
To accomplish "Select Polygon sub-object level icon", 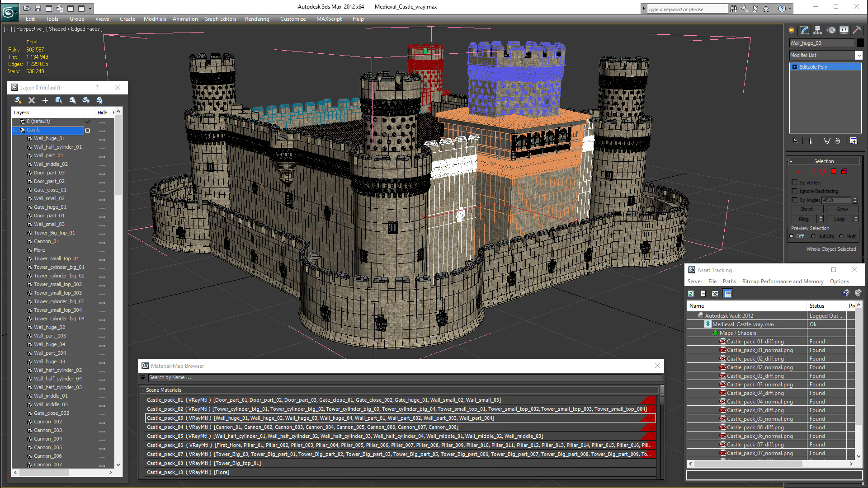I will [834, 171].
